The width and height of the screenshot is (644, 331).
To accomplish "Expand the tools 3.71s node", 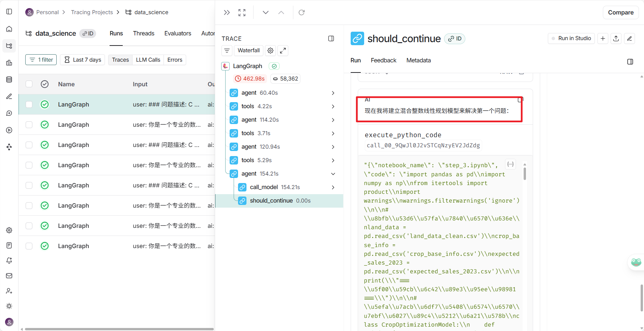I will tap(333, 133).
